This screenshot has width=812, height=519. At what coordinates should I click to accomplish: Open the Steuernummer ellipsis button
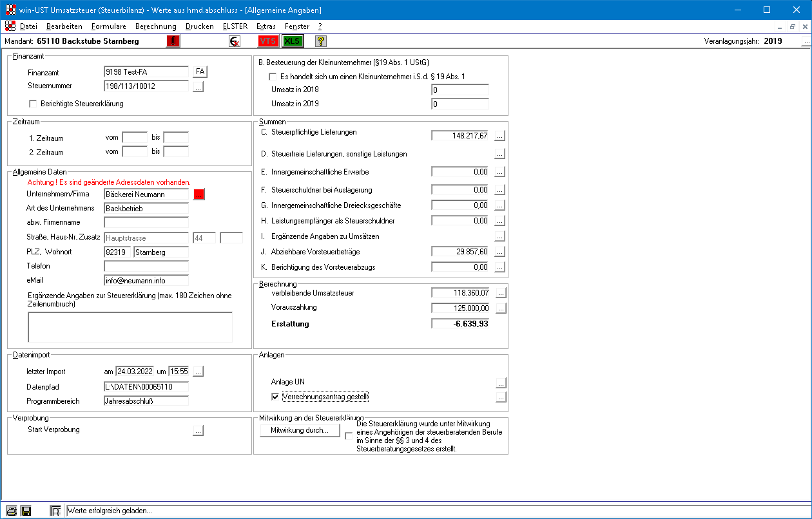click(x=198, y=86)
